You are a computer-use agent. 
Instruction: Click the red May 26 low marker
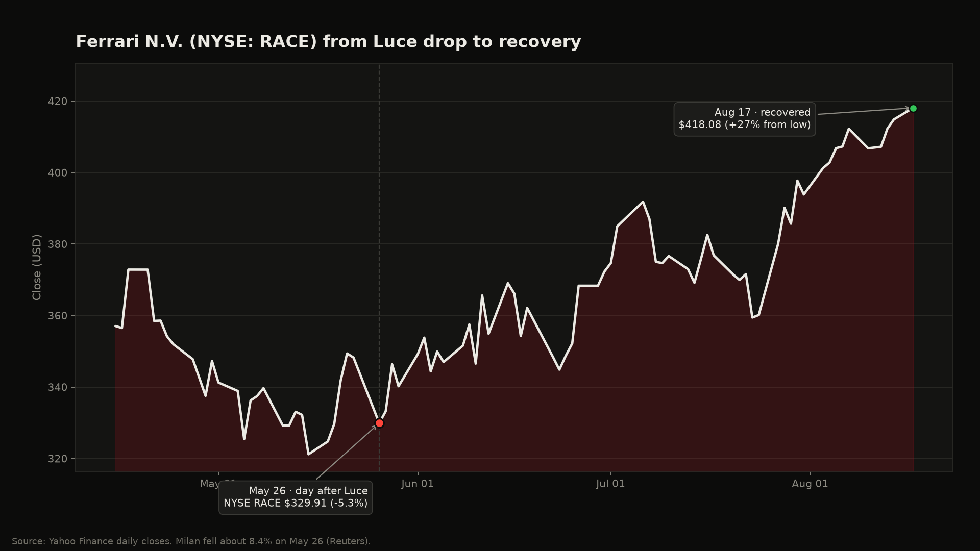click(379, 423)
